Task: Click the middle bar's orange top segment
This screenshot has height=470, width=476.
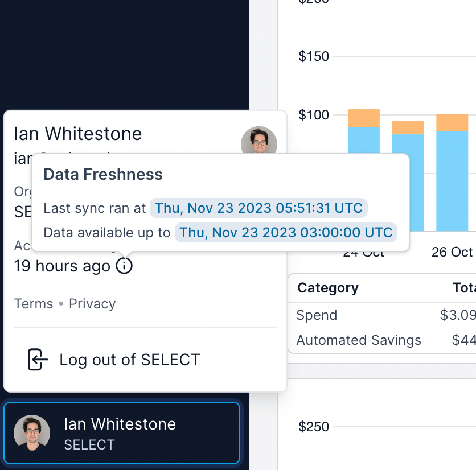Action: pyautogui.click(x=408, y=127)
